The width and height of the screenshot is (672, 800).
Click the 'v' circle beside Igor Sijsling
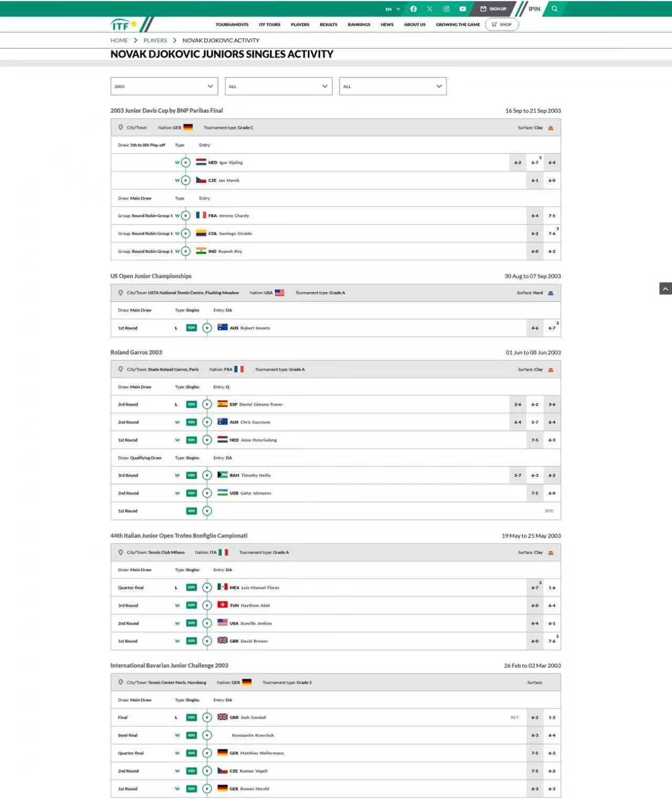tap(185, 163)
